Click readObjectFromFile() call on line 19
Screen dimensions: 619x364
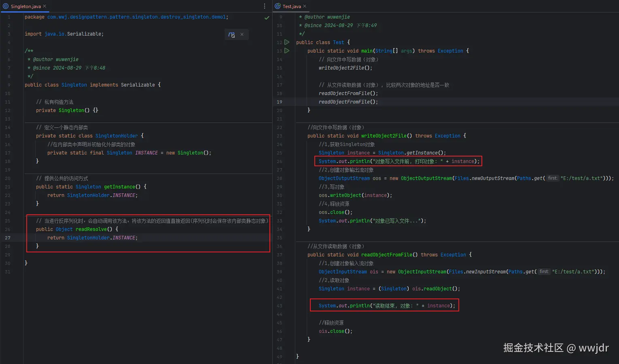tap(348, 102)
